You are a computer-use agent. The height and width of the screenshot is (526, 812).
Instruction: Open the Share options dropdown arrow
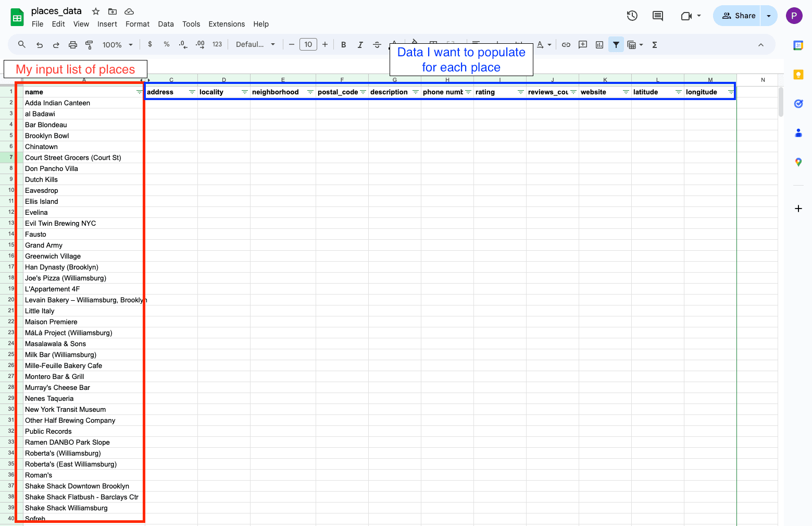click(769, 16)
